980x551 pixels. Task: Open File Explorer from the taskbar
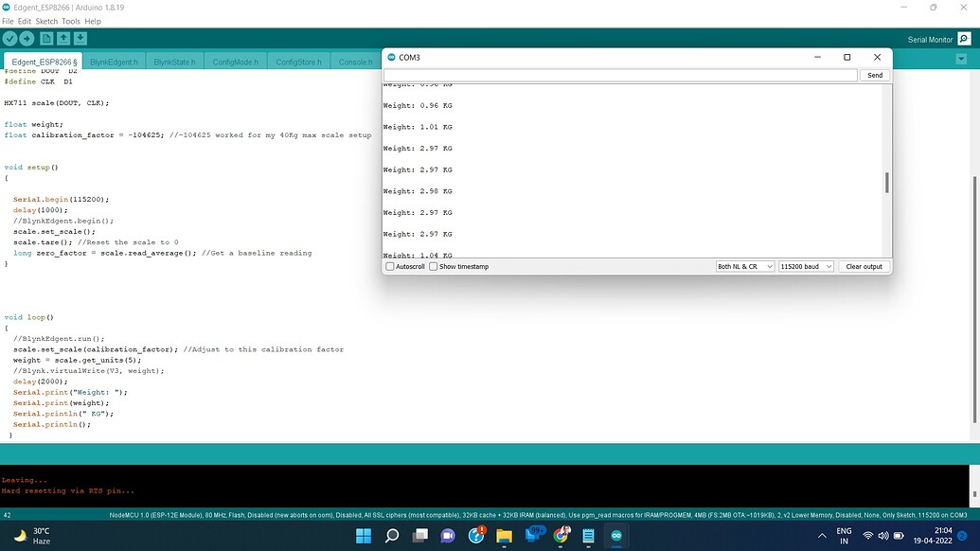505,536
